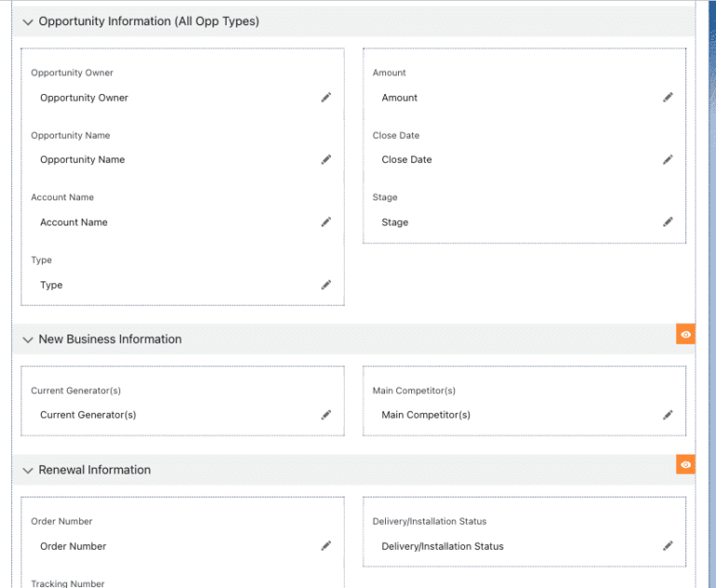Image resolution: width=716 pixels, height=588 pixels.
Task: Select the Delivery/Installation Status field value
Action: coord(443,546)
